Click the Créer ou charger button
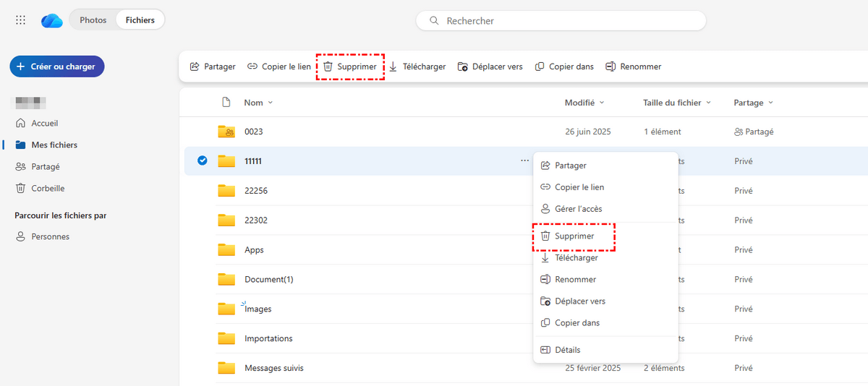868x386 pixels. tap(57, 67)
